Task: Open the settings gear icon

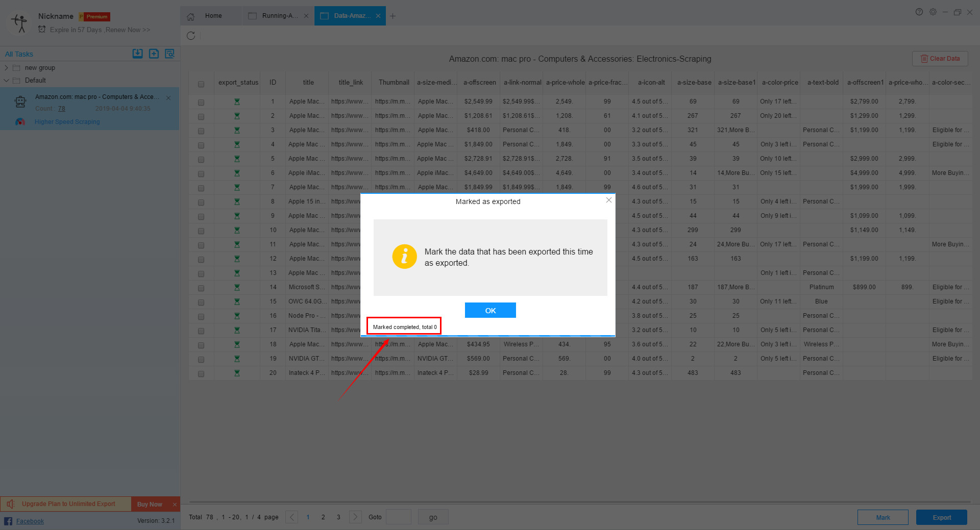Action: tap(933, 12)
